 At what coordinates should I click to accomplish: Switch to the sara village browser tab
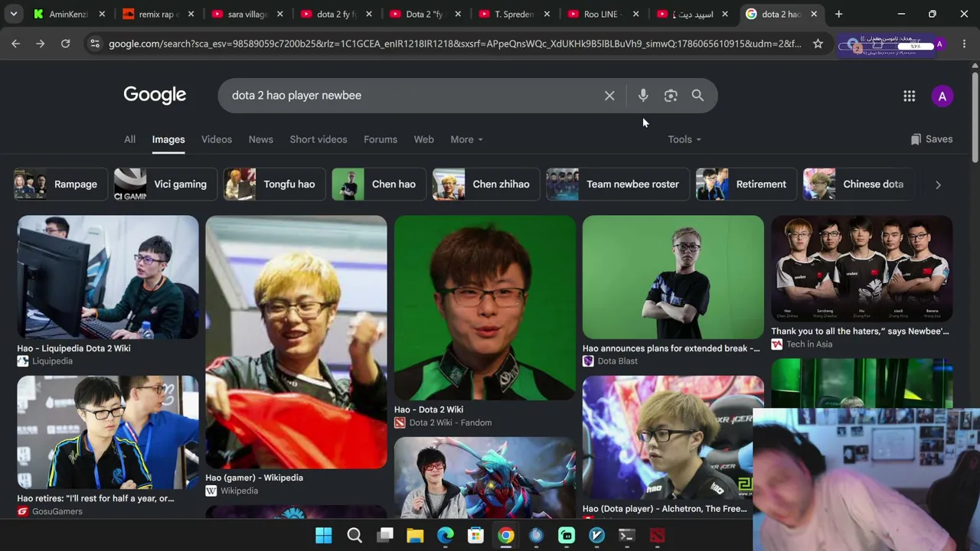tap(246, 14)
